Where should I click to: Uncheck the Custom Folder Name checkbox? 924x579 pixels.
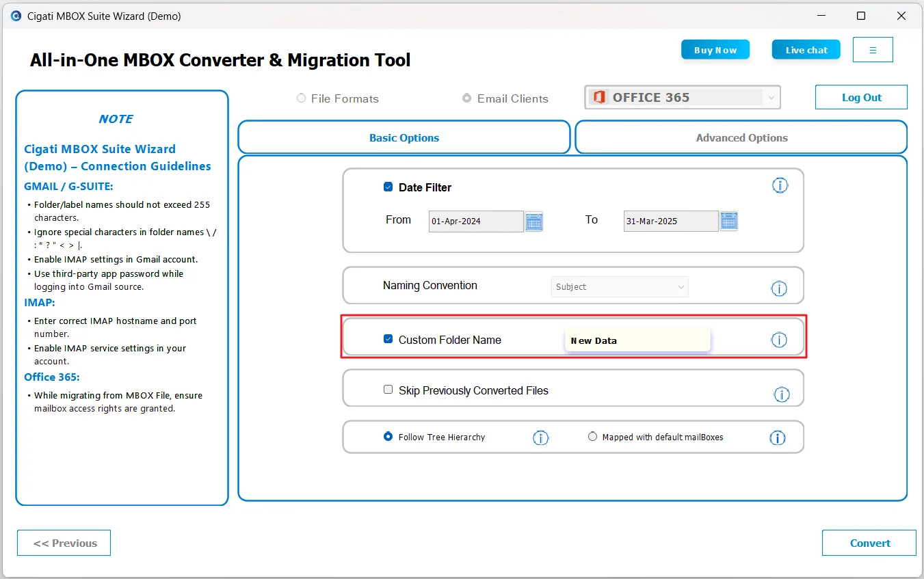[x=388, y=339]
